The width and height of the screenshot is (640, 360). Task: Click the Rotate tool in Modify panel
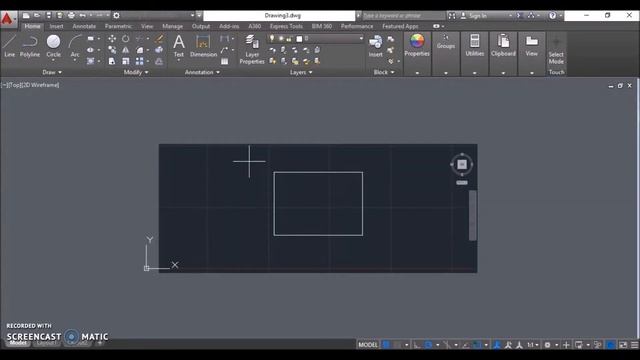126,39
